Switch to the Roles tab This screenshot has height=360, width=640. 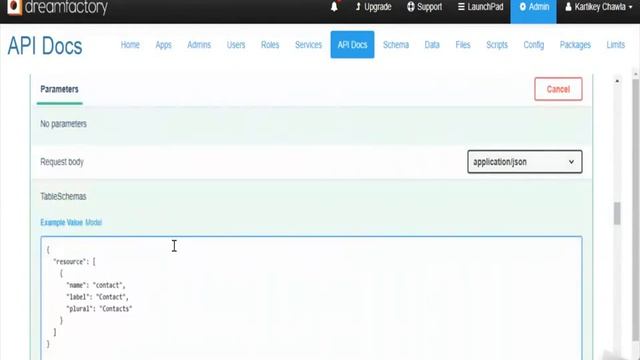pos(270,45)
